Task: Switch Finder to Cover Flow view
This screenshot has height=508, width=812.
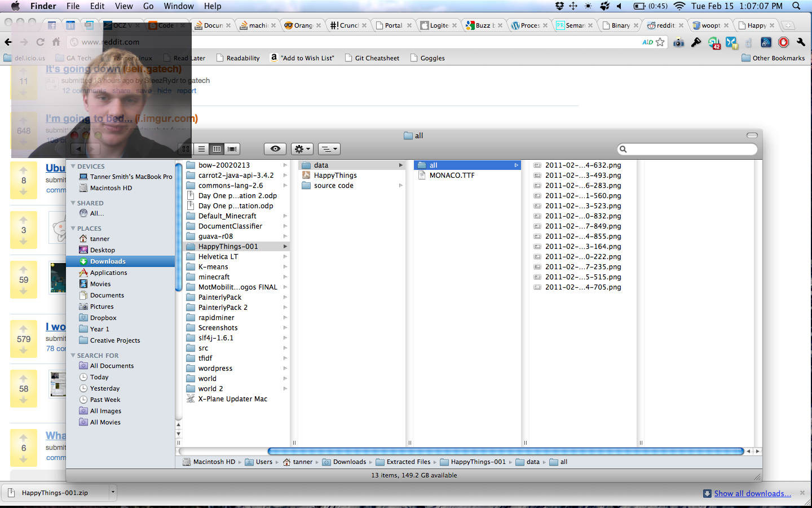Action: 232,149
